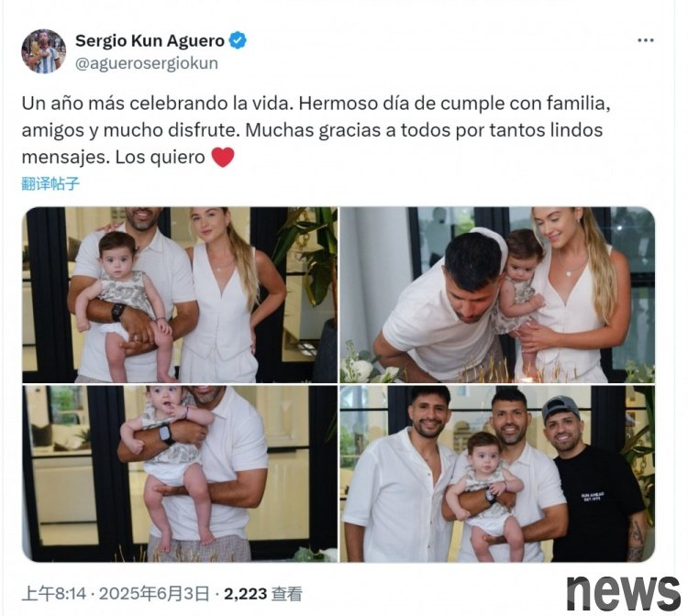Open the three-dots more options menu
This screenshot has width=688, height=616.
pos(646,40)
